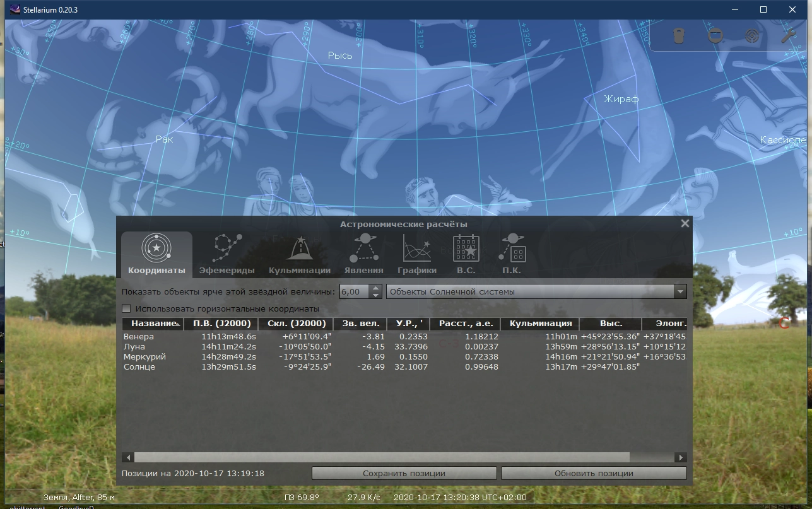Click location text Земля, Alfter, 85 м

pyautogui.click(x=79, y=497)
